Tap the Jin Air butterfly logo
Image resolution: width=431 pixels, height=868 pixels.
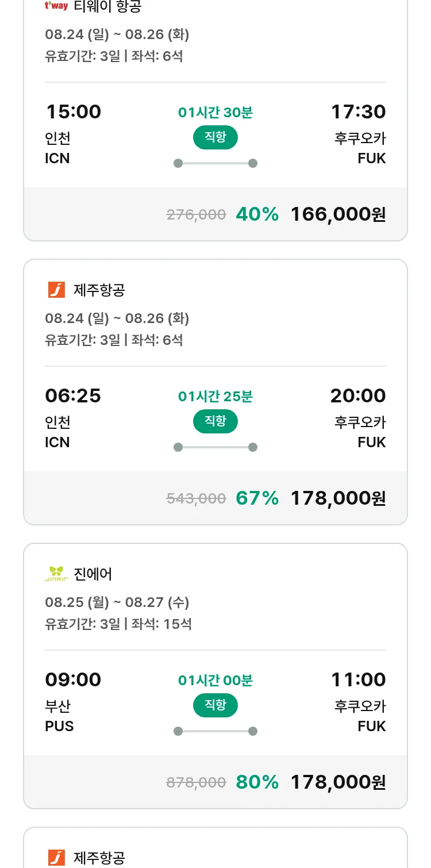pyautogui.click(x=56, y=574)
